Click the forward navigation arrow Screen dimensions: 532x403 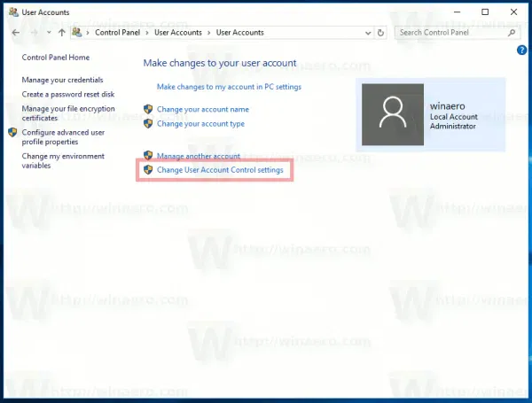coord(35,33)
